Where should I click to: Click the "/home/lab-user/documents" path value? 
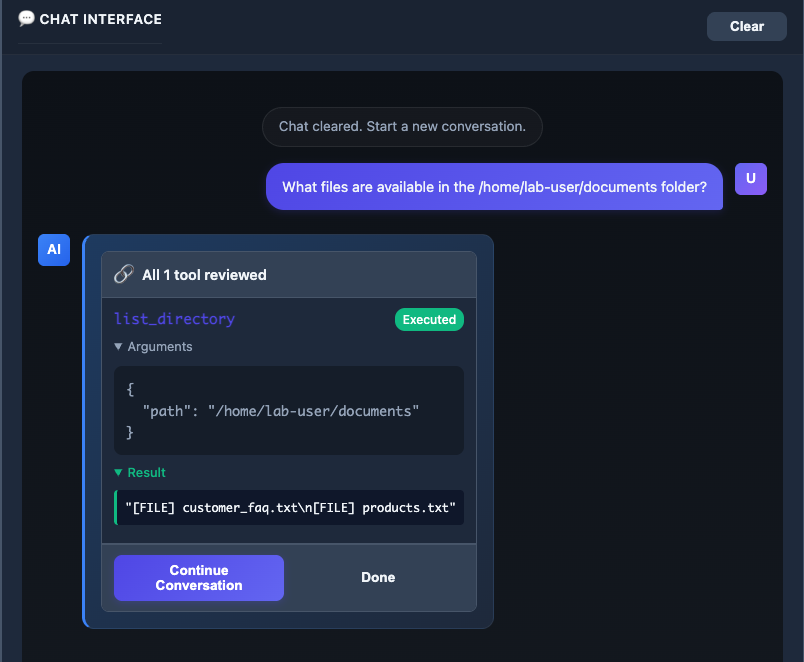[313, 411]
